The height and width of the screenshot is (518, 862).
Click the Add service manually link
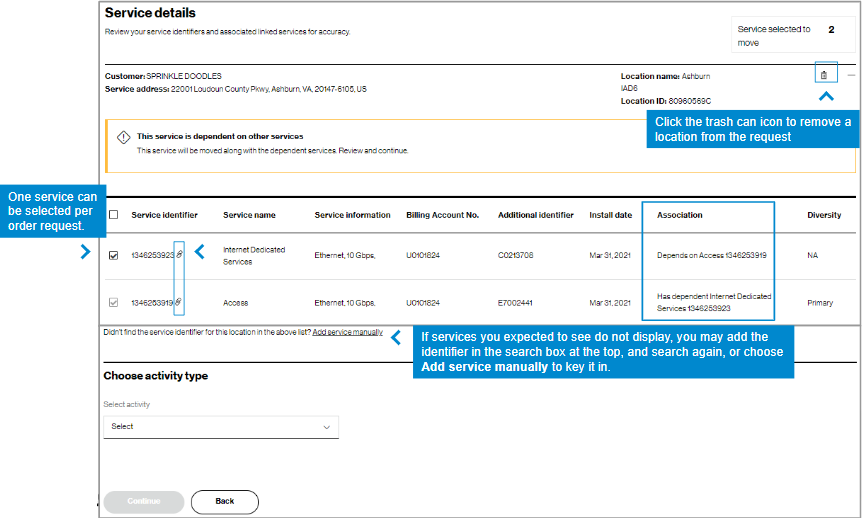(347, 332)
